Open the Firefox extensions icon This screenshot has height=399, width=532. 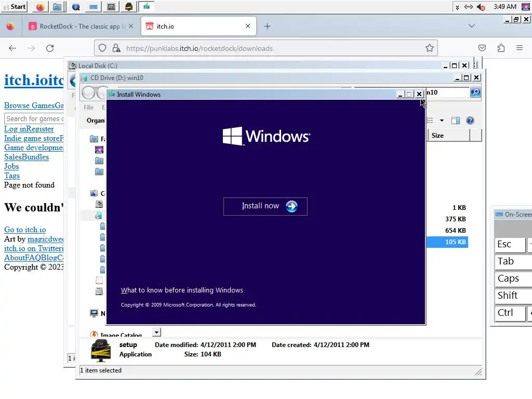501,48
